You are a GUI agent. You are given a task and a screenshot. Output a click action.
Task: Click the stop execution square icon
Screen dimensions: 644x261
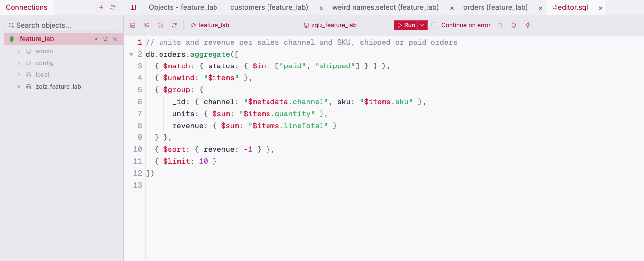(x=500, y=25)
